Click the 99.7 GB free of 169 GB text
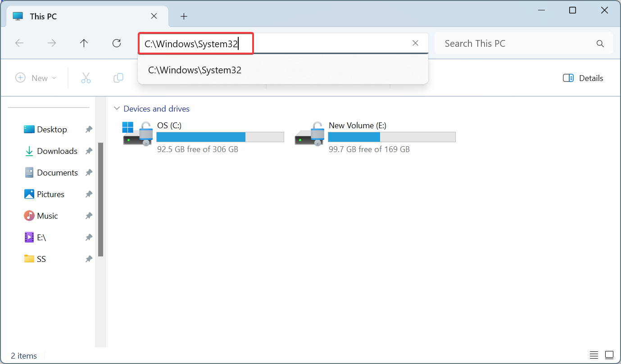 (369, 149)
